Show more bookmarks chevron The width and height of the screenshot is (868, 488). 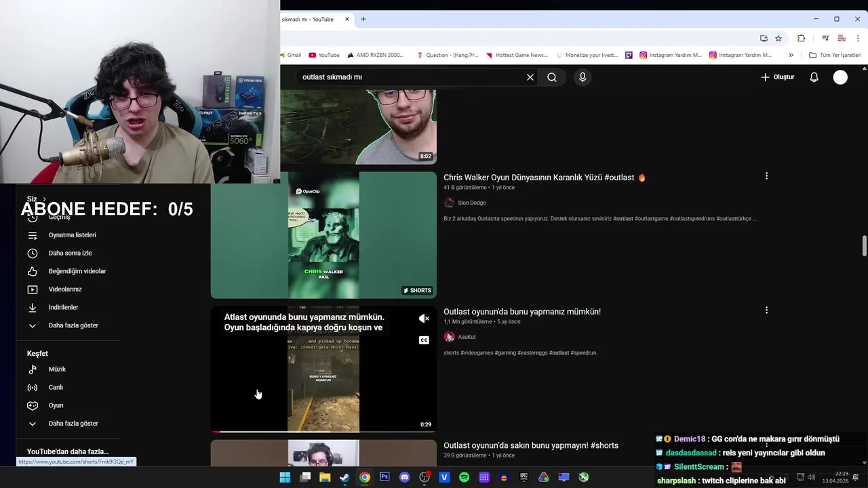click(791, 55)
